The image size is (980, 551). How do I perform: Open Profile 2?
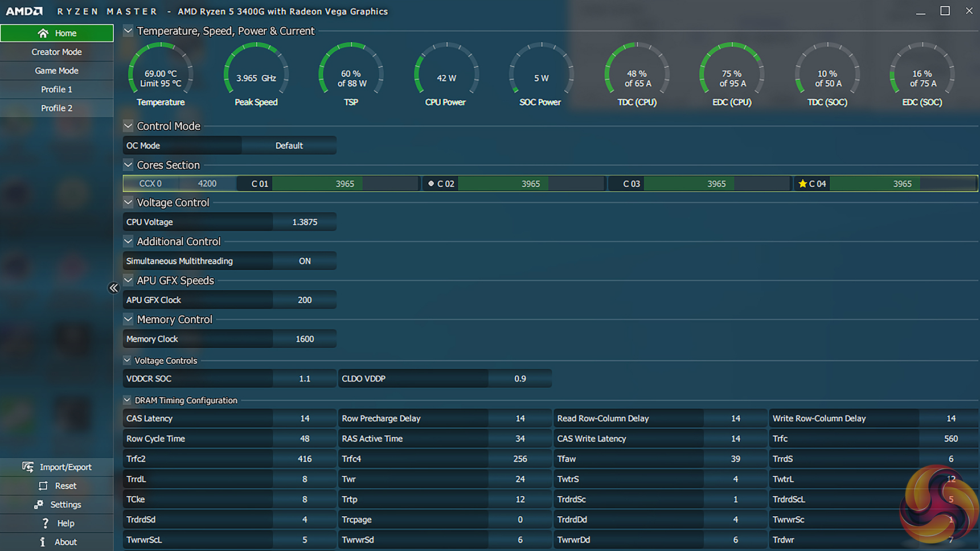click(x=56, y=108)
